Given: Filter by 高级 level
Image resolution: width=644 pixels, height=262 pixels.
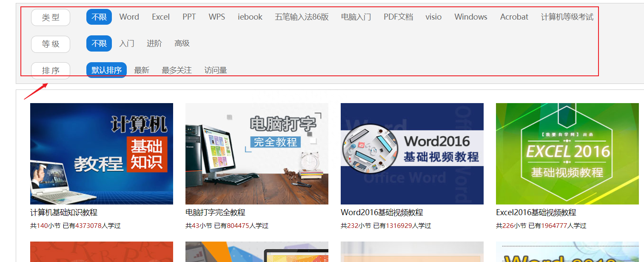Looking at the screenshot, I should [182, 43].
